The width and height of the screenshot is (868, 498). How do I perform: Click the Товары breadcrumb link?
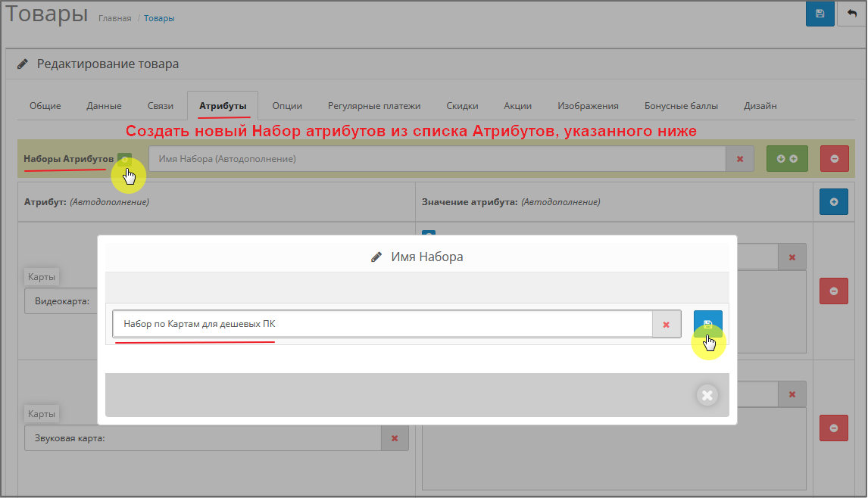[159, 18]
